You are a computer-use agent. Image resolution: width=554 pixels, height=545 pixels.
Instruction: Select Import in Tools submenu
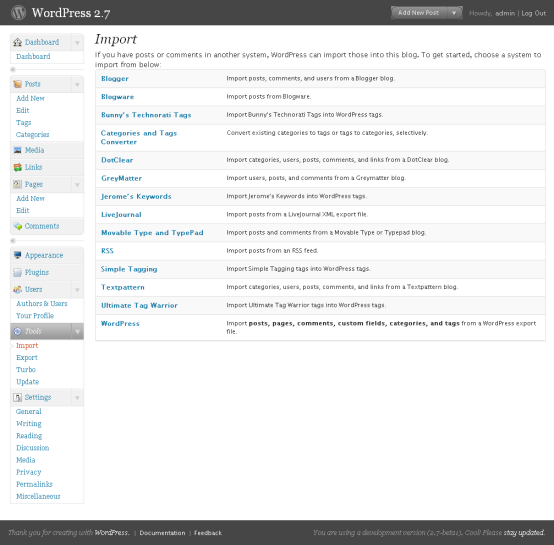click(x=27, y=345)
